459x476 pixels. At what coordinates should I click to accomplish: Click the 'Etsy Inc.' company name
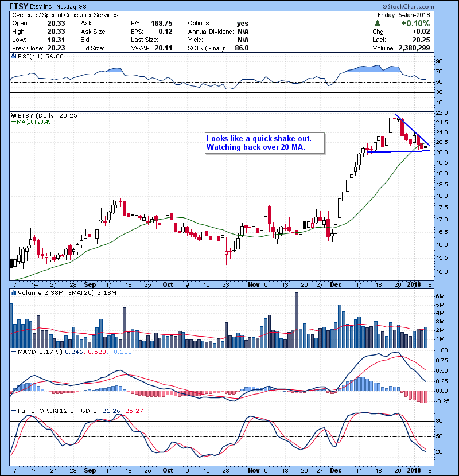pyautogui.click(x=42, y=6)
